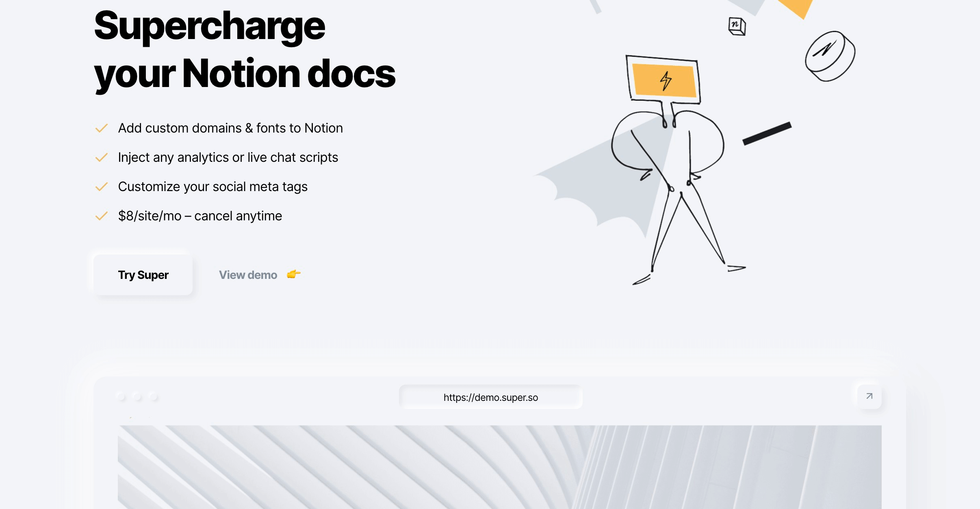The image size is (980, 509).
Task: Click text 'Add custom domains & fonts to Notion'
Action: click(x=230, y=128)
